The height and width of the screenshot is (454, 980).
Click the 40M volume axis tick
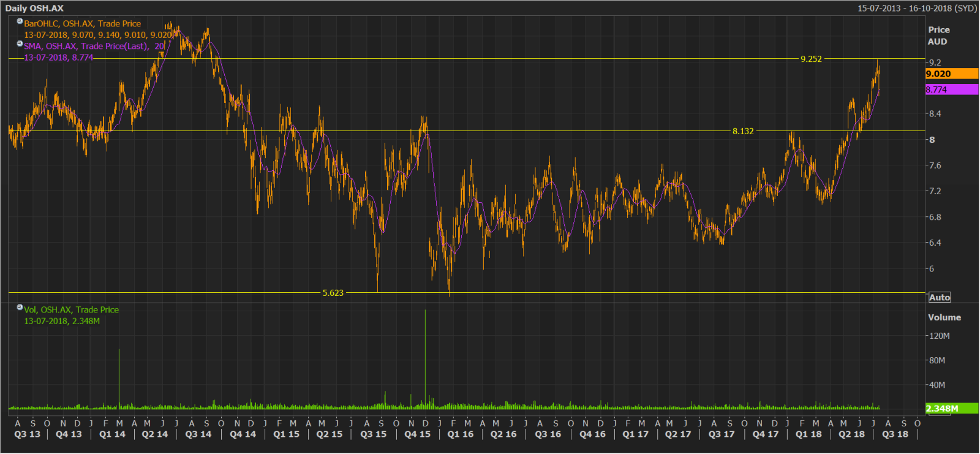[937, 385]
